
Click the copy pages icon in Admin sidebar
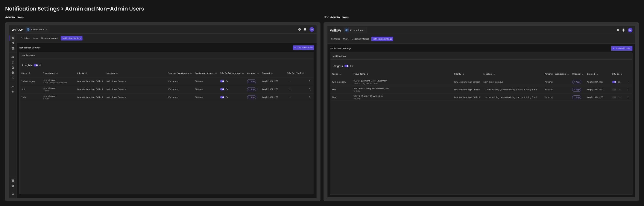(13, 62)
